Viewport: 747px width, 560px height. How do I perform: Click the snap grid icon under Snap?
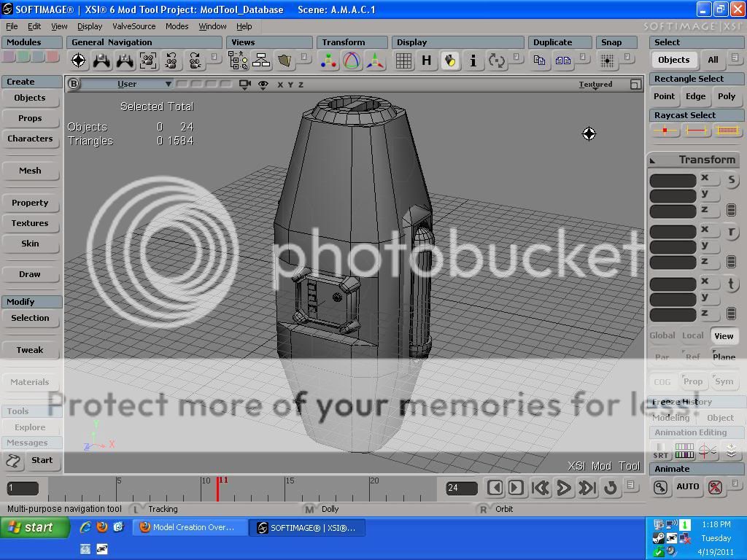[607, 61]
